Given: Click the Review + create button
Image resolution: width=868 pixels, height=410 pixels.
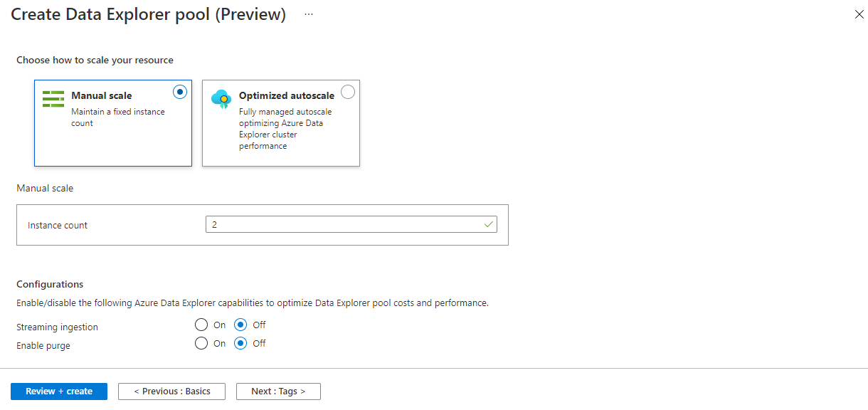Looking at the screenshot, I should pyautogui.click(x=59, y=391).
